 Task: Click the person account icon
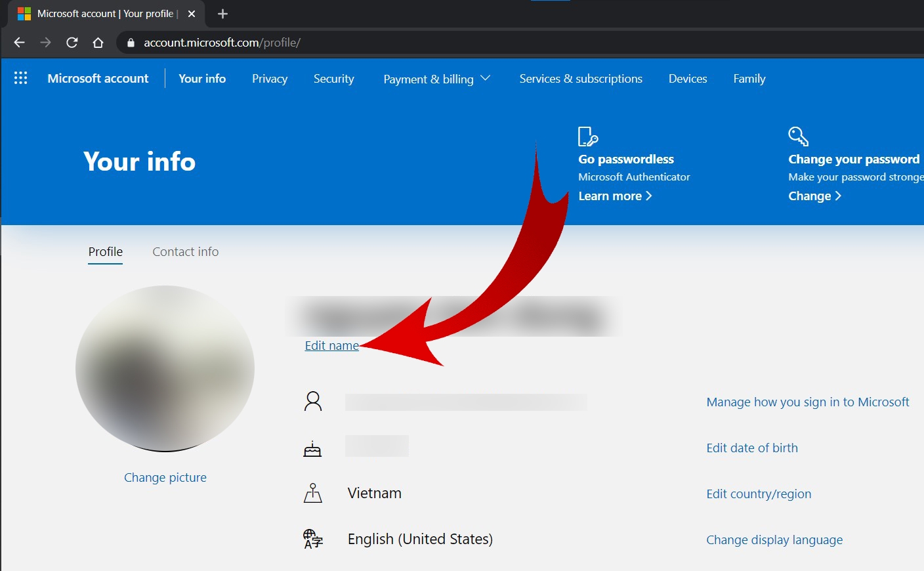tap(313, 401)
